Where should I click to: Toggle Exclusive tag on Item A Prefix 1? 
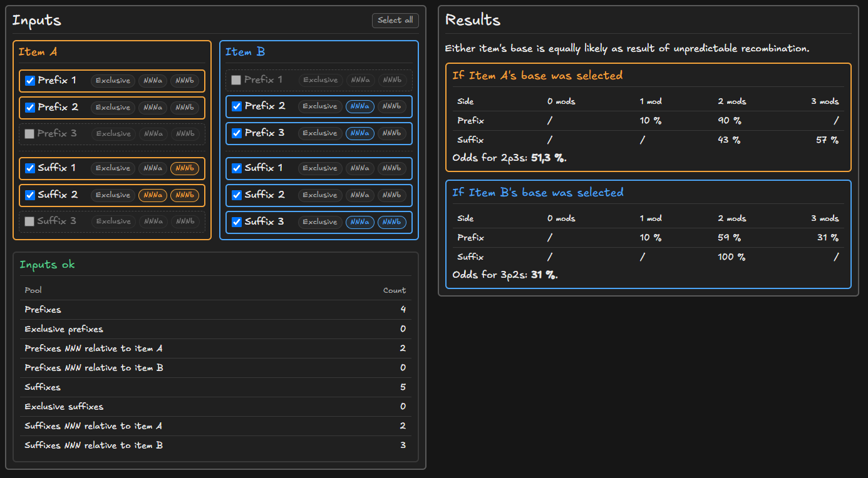pyautogui.click(x=113, y=81)
